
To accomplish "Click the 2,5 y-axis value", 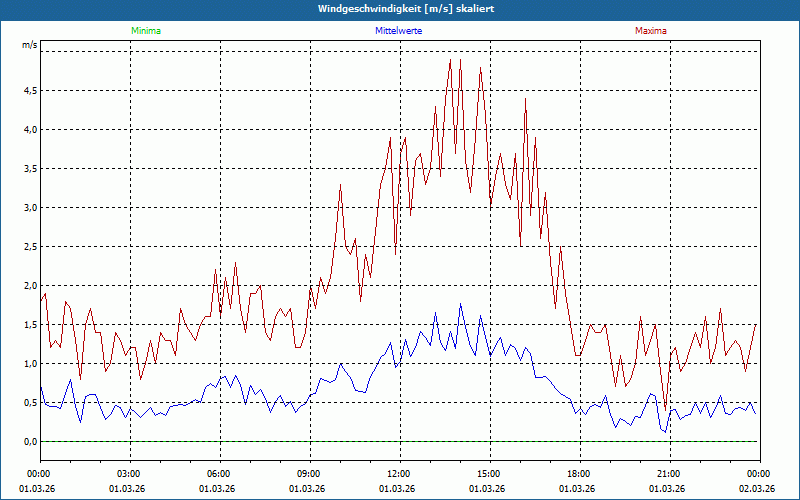I will click(31, 247).
